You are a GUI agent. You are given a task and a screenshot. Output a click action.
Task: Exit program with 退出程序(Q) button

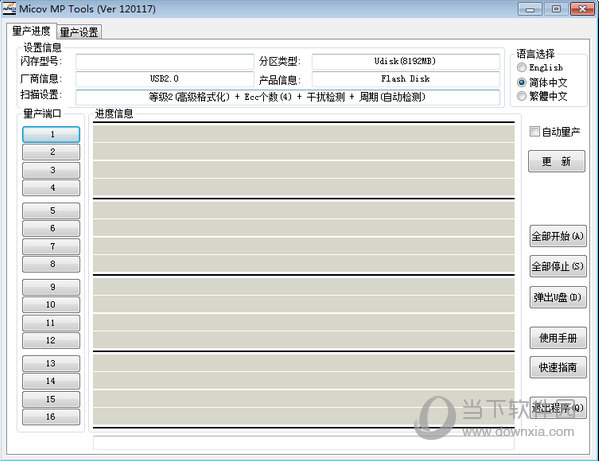coord(558,408)
